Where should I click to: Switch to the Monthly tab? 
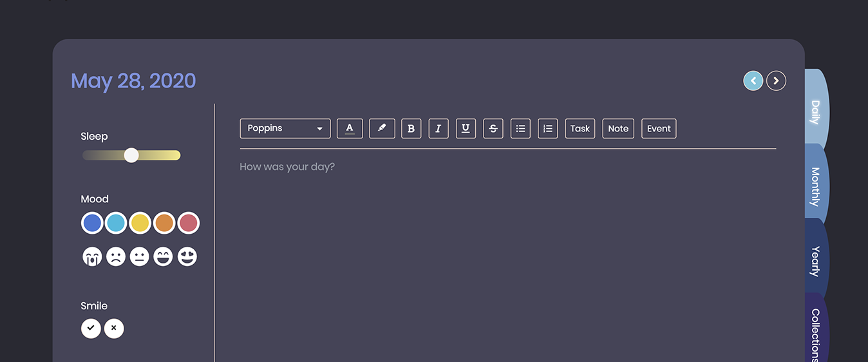816,186
